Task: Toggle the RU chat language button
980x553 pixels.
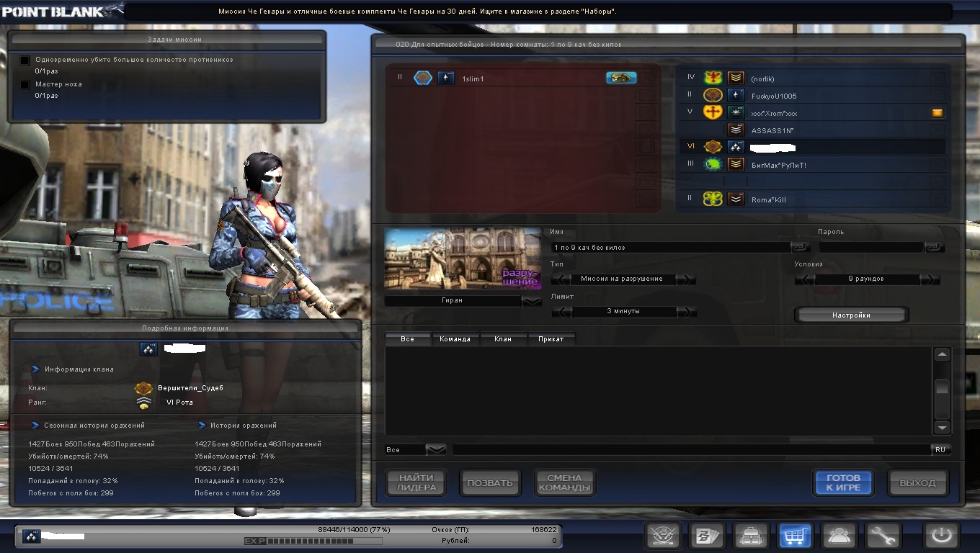Action: 940,449
